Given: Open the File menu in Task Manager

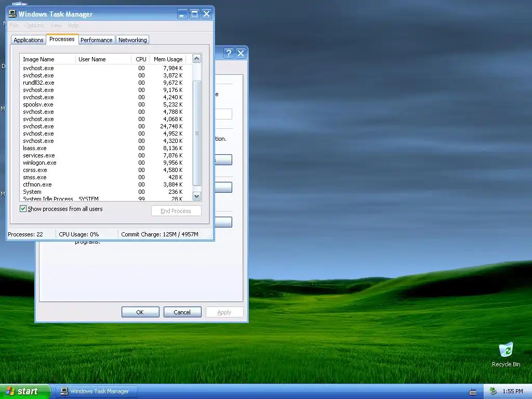Looking at the screenshot, I should point(14,25).
